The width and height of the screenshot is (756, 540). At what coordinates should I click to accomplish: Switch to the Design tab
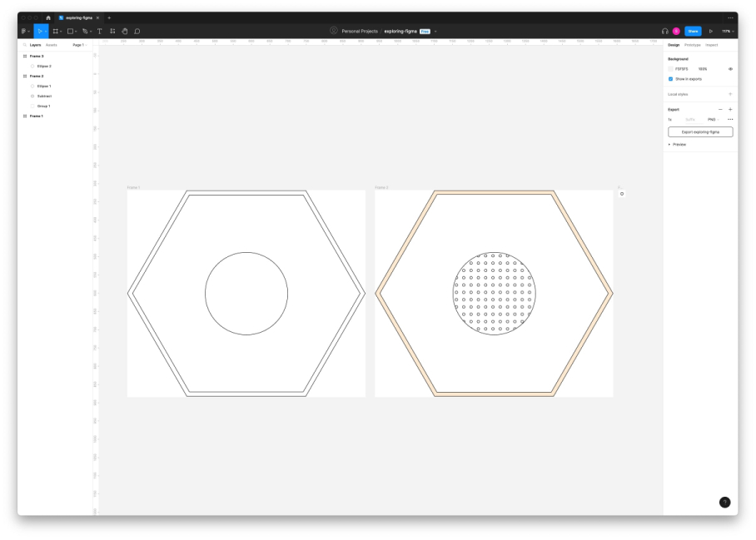pyautogui.click(x=674, y=45)
